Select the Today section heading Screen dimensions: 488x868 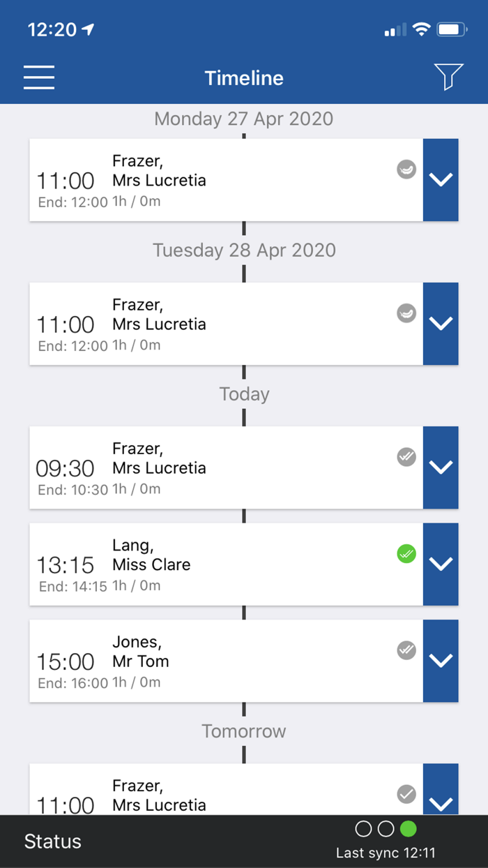[x=243, y=394]
